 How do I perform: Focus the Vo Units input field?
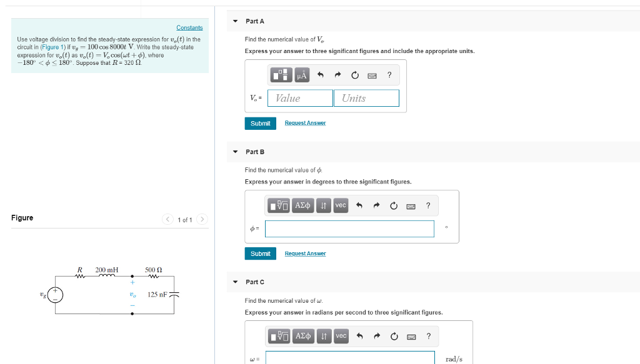point(366,98)
